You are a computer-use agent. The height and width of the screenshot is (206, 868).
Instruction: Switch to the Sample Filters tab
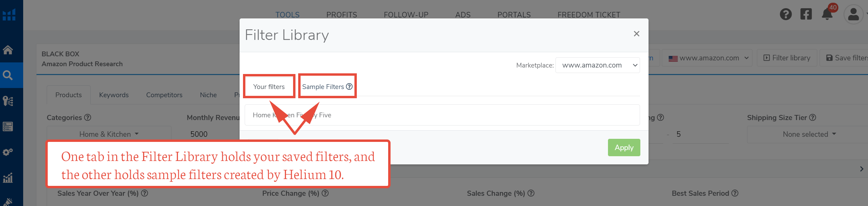(x=323, y=87)
